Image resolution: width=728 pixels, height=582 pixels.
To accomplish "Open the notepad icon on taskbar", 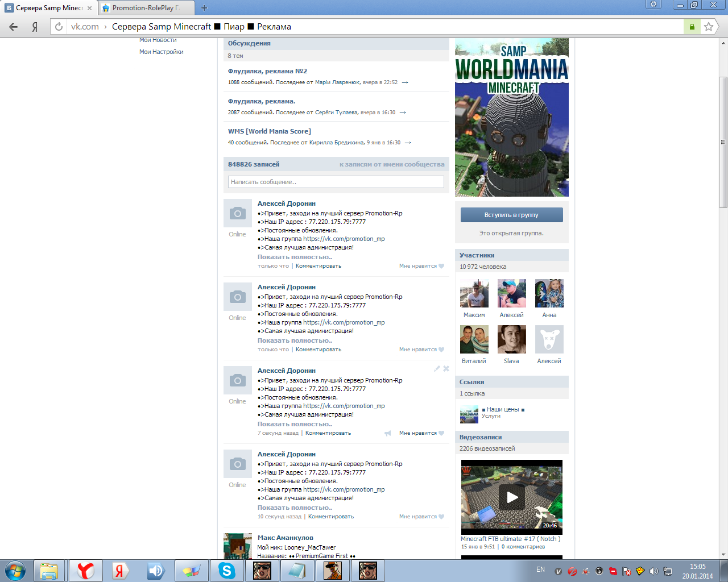I will 297,571.
